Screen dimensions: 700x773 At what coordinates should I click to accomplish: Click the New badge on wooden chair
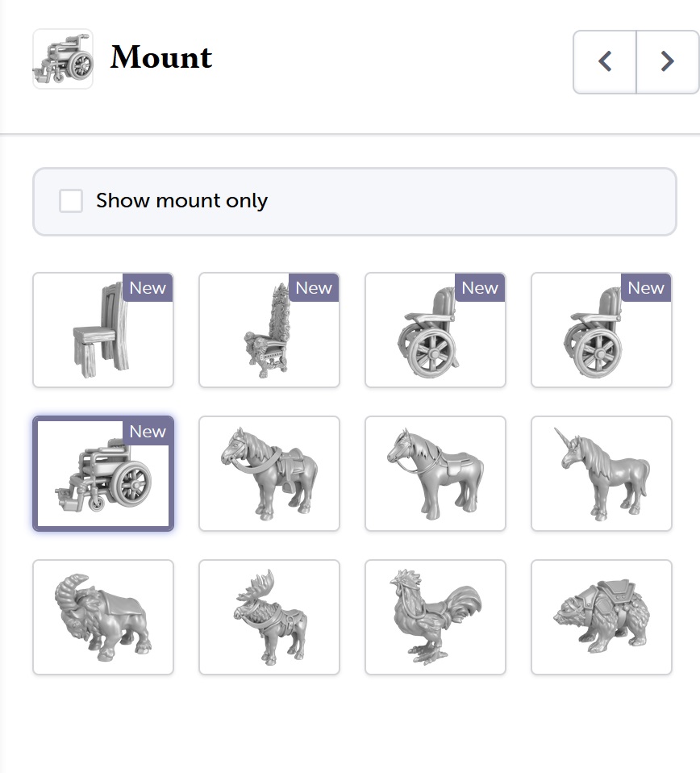pos(148,287)
